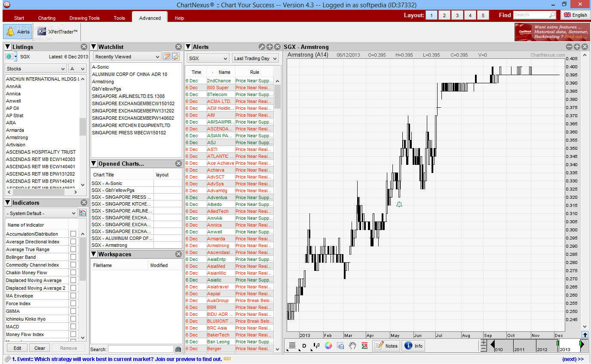Select the hand pan tool
The width and height of the screenshot is (591, 364).
352,346
